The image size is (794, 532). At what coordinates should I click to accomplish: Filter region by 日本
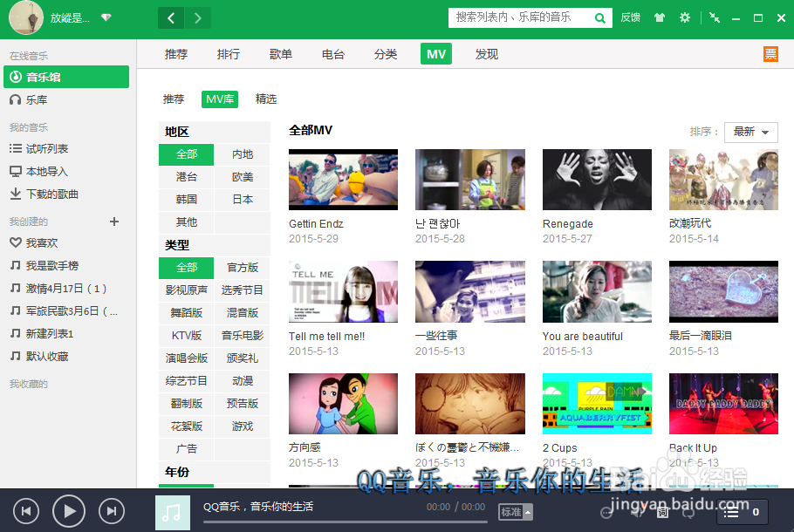243,200
